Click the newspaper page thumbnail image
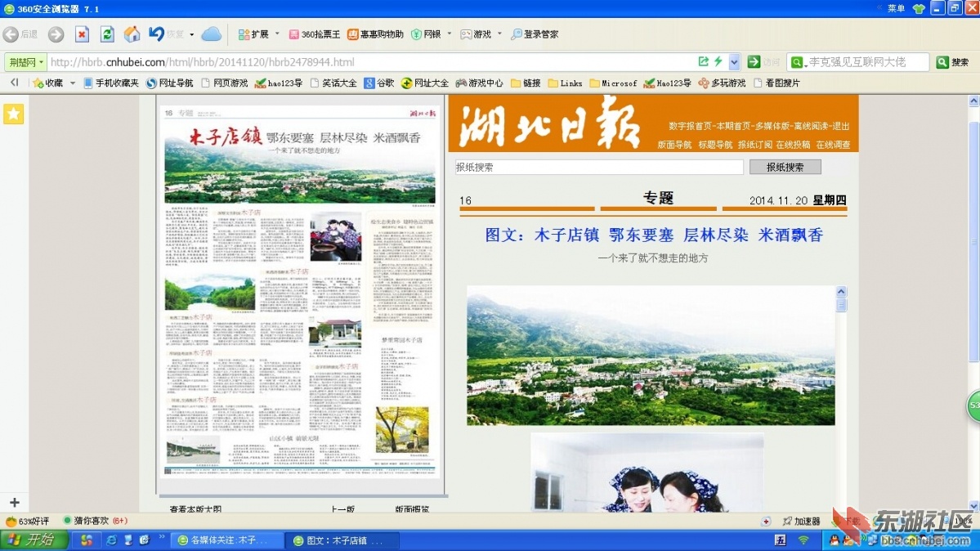The width and height of the screenshot is (980, 551). point(300,292)
